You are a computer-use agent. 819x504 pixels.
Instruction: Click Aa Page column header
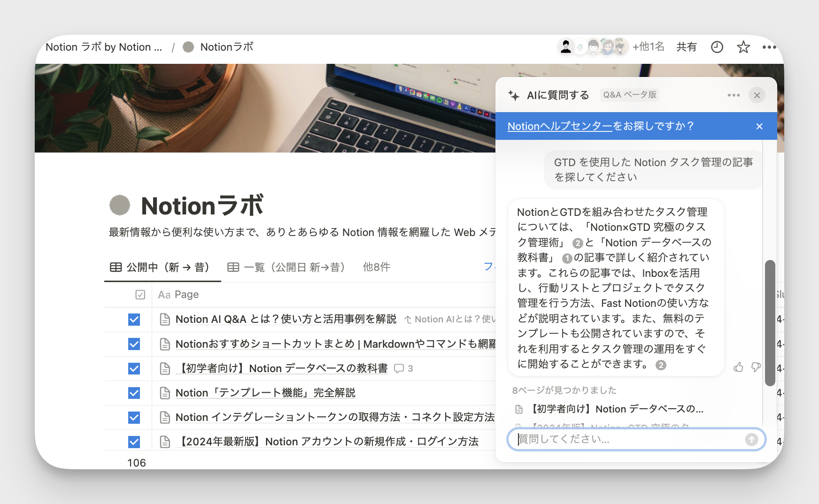[178, 295]
